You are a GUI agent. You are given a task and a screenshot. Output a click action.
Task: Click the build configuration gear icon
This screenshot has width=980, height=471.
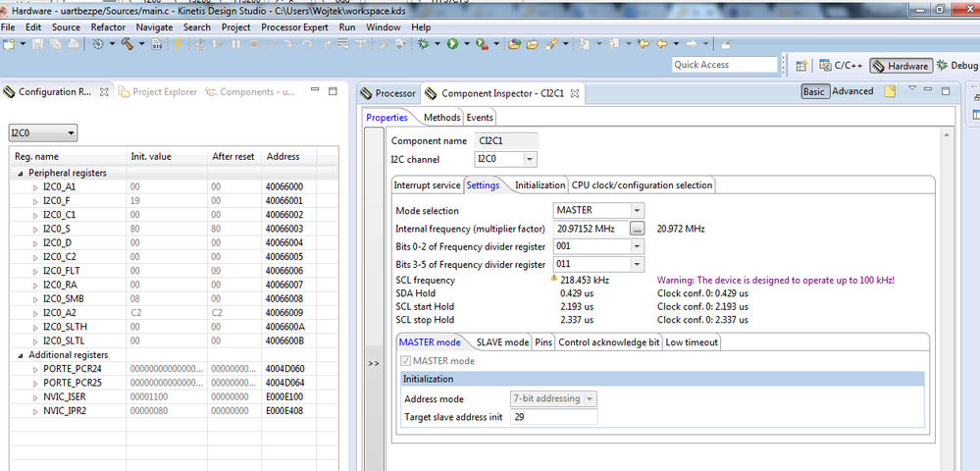pyautogui.click(x=98, y=44)
